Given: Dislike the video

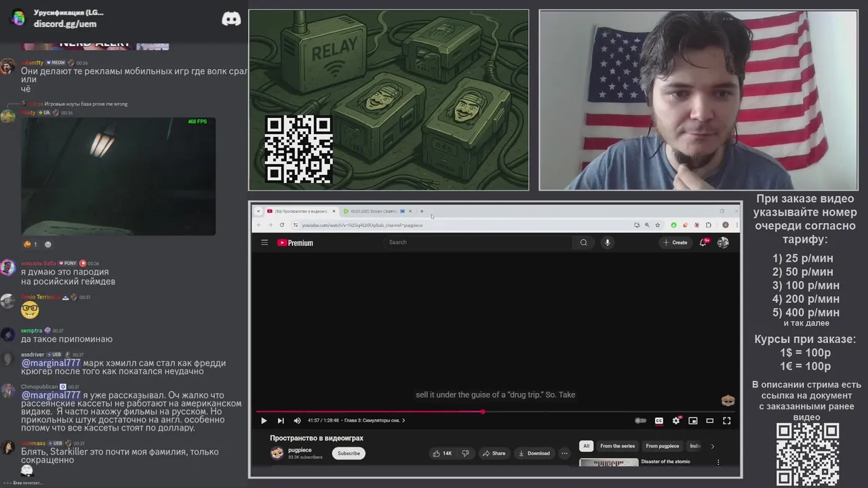Looking at the screenshot, I should point(465,453).
